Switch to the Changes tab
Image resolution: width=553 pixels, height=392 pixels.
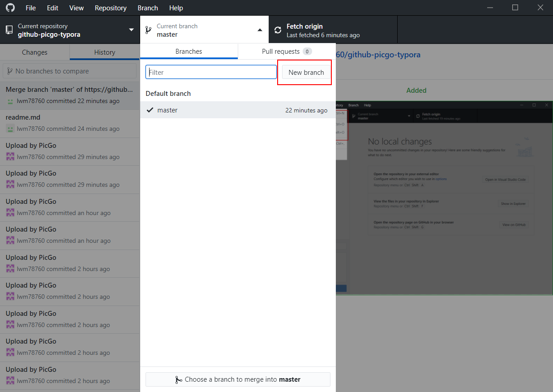click(x=34, y=52)
